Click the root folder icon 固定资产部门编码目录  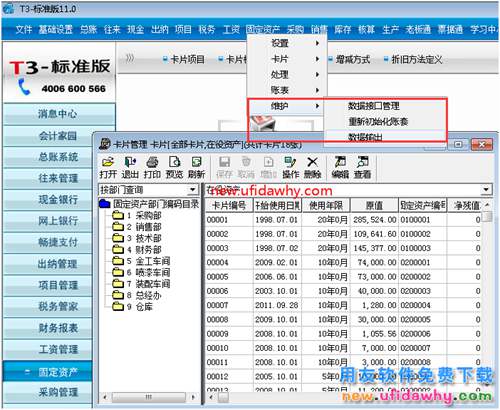click(105, 203)
